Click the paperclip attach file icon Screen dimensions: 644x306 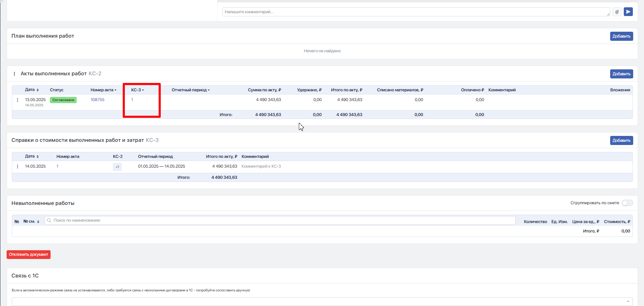point(617,12)
